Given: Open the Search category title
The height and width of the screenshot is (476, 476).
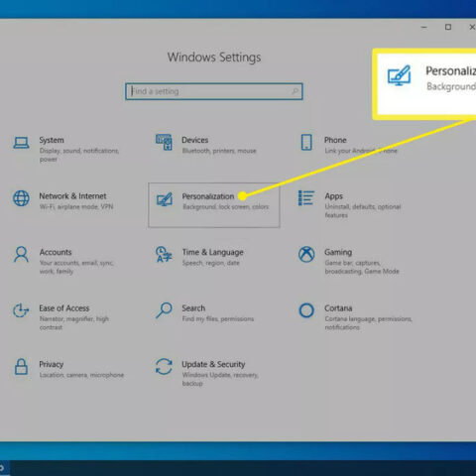Looking at the screenshot, I should (193, 308).
